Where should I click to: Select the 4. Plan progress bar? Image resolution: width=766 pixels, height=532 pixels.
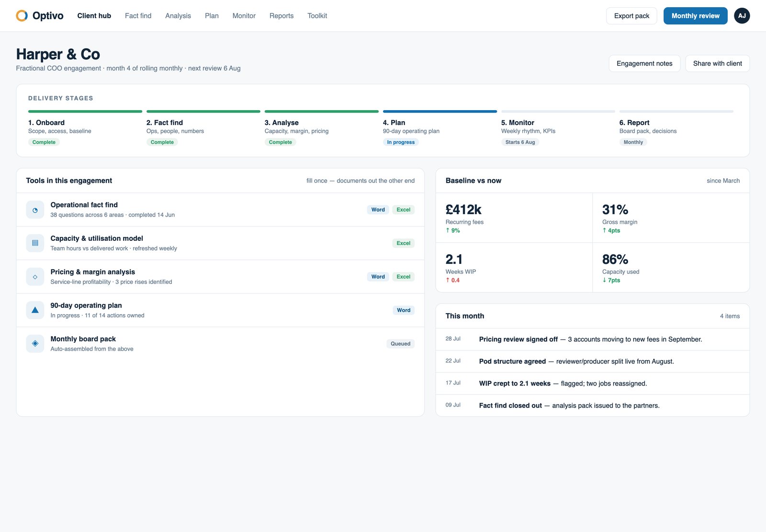[x=440, y=112]
